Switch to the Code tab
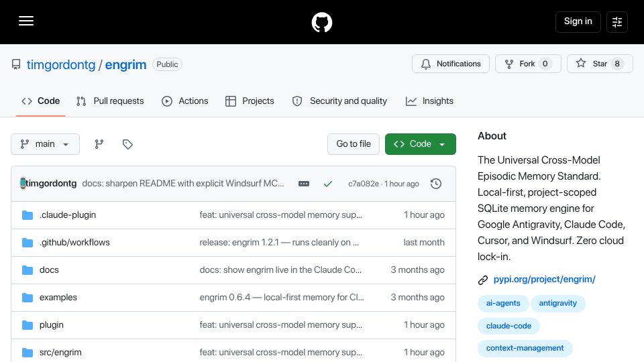644x362 pixels. click(x=41, y=101)
